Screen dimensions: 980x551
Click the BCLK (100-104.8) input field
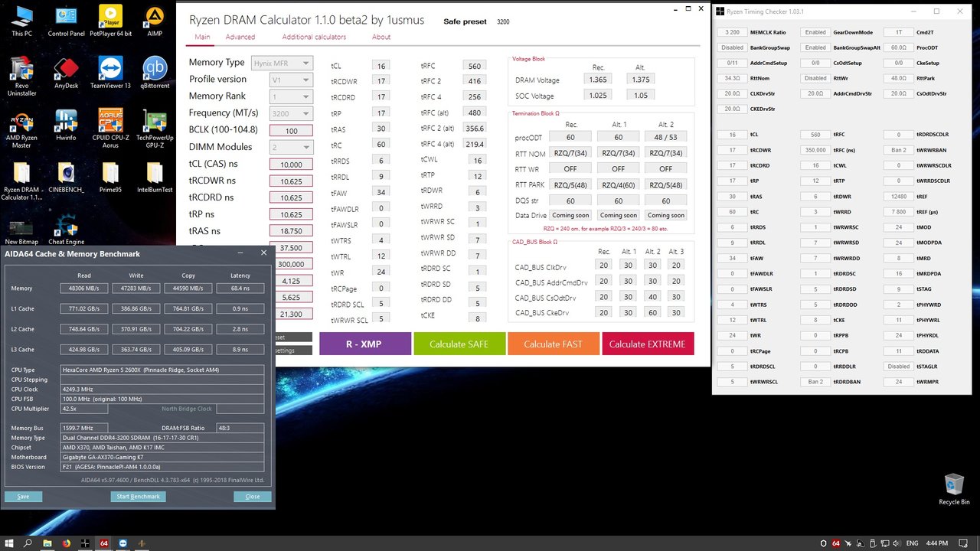tap(291, 130)
